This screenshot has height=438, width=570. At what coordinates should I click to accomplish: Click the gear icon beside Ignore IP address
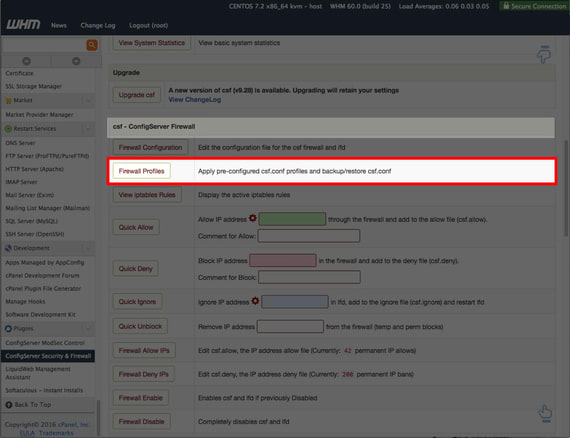[x=255, y=301]
